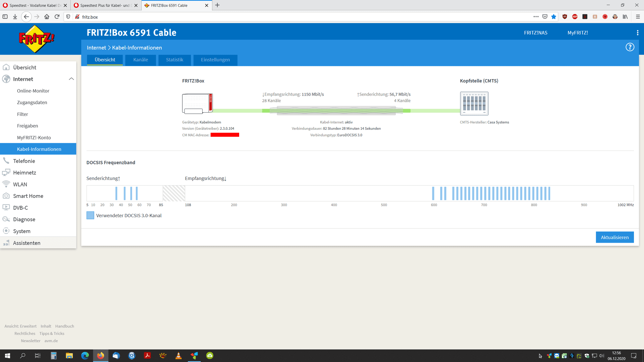Viewport: 644px width, 362px height.
Task: Open Adobe Acrobat from taskbar
Action: coord(147,356)
